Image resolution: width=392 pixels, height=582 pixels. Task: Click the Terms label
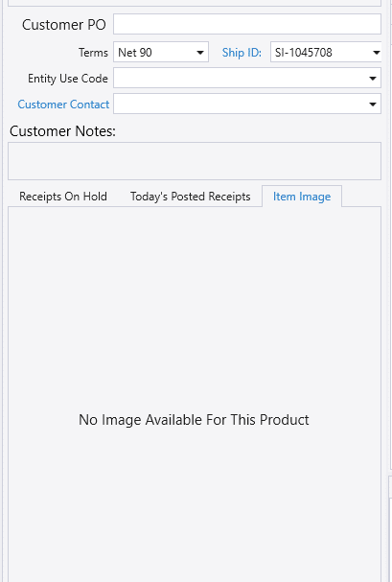93,53
